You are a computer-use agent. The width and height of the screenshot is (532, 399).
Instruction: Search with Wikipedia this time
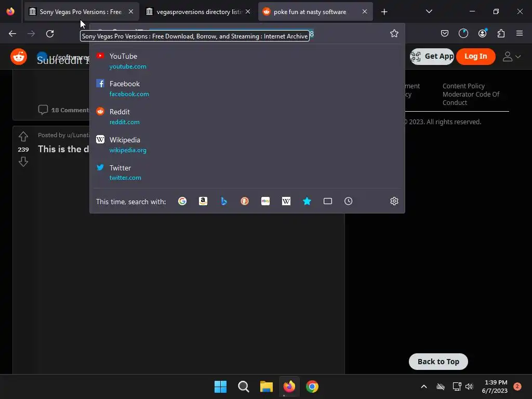coord(286,201)
